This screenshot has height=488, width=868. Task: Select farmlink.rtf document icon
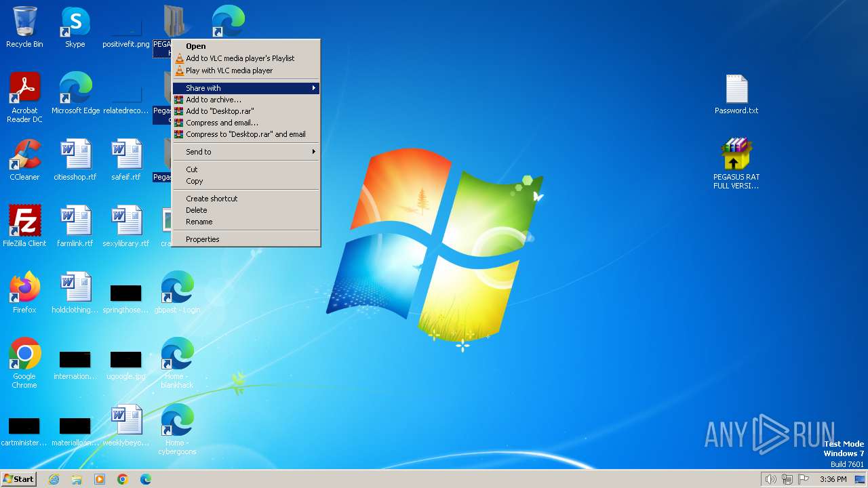pyautogui.click(x=75, y=226)
